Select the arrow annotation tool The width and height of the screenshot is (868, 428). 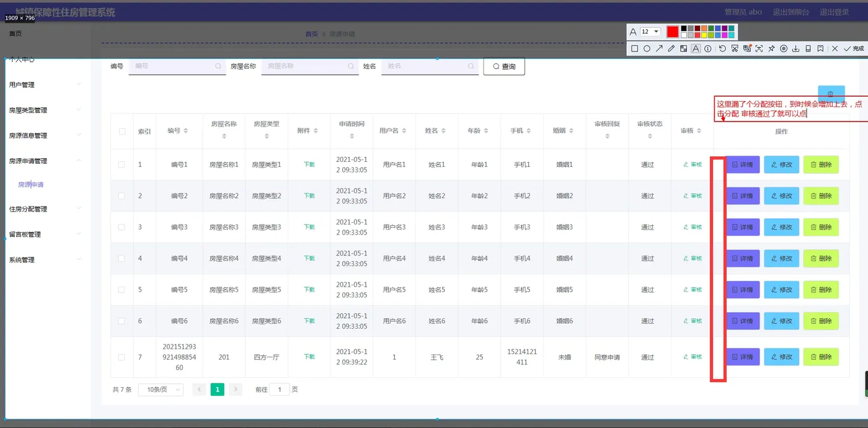click(x=659, y=48)
